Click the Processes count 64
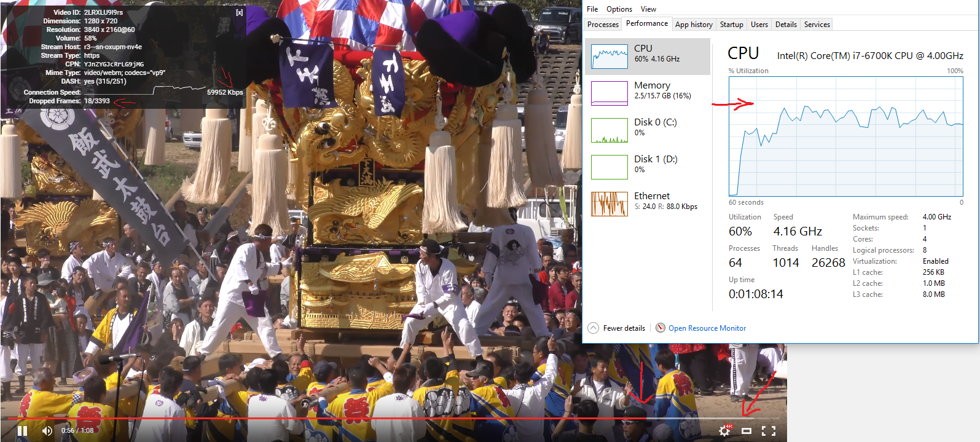980x442 pixels. point(735,262)
